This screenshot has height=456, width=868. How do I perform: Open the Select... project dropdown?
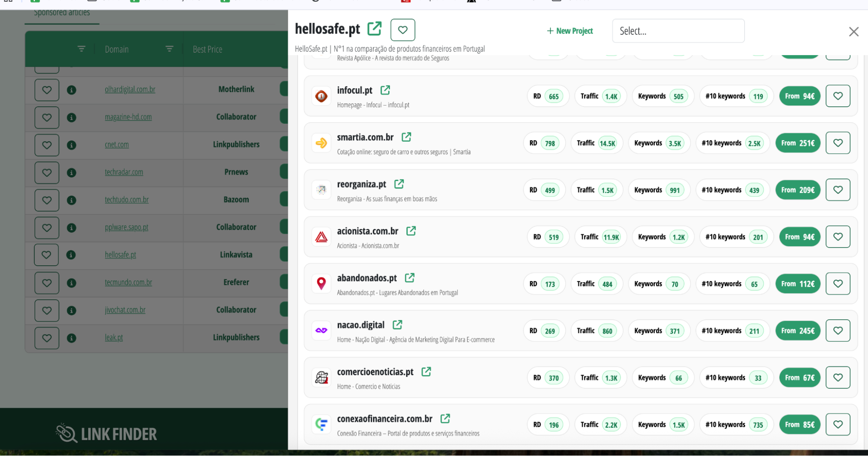[x=678, y=31]
